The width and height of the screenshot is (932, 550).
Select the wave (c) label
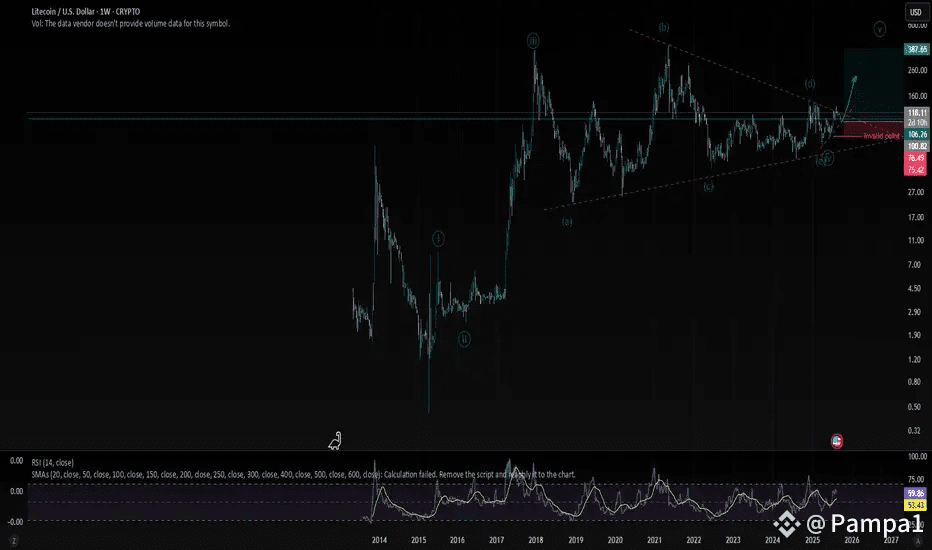coord(709,187)
